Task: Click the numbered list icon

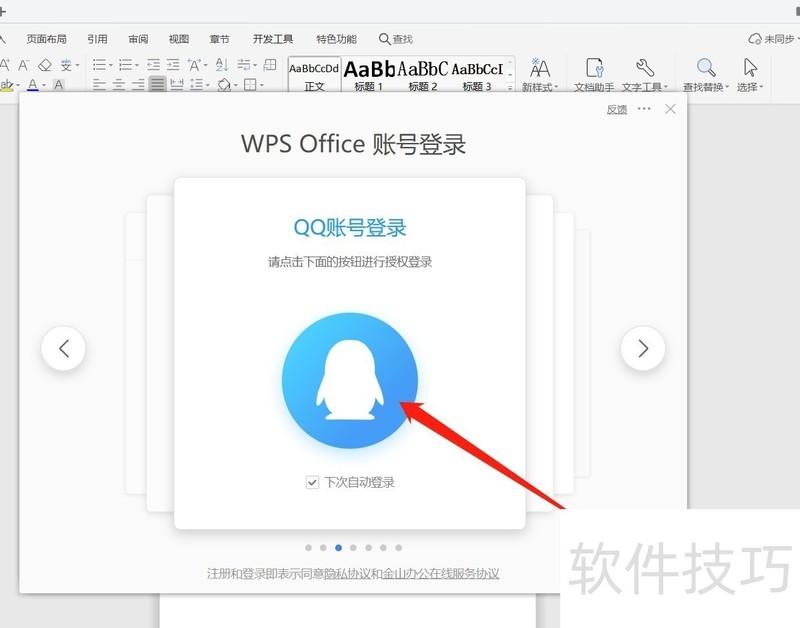Action: (125, 65)
